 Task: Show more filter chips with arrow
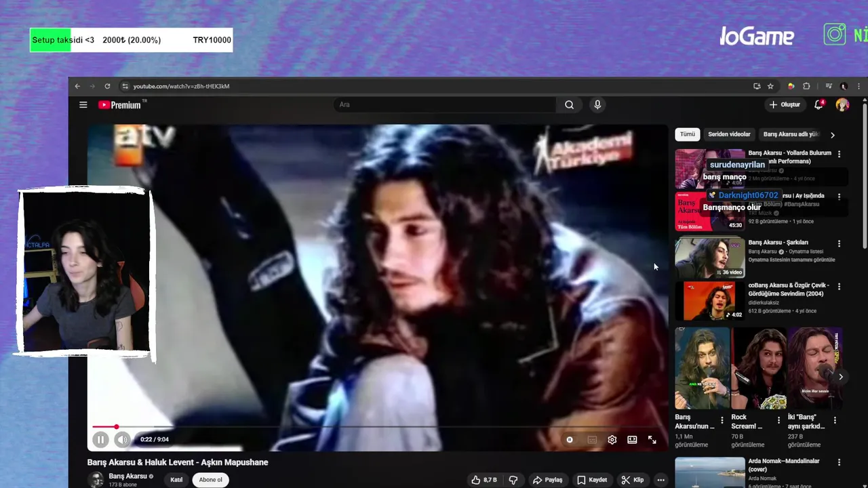coord(832,135)
